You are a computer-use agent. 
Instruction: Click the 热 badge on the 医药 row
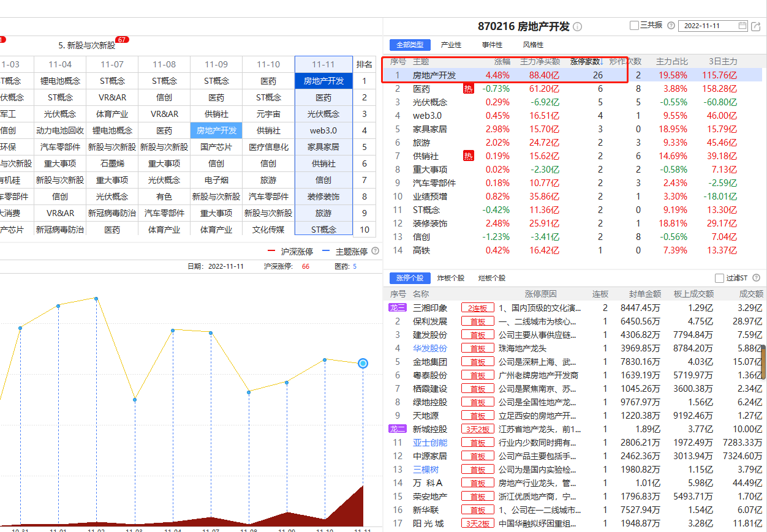tap(469, 89)
